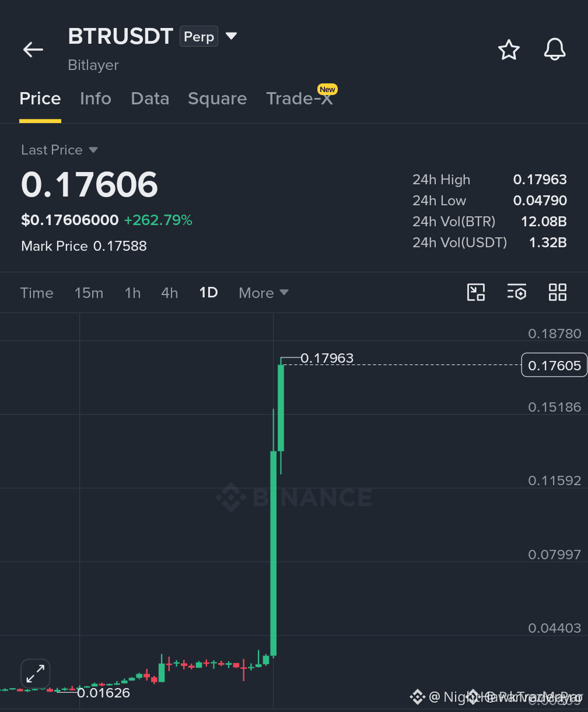Switch to the Price tab
Image resolution: width=588 pixels, height=712 pixels.
coord(40,99)
